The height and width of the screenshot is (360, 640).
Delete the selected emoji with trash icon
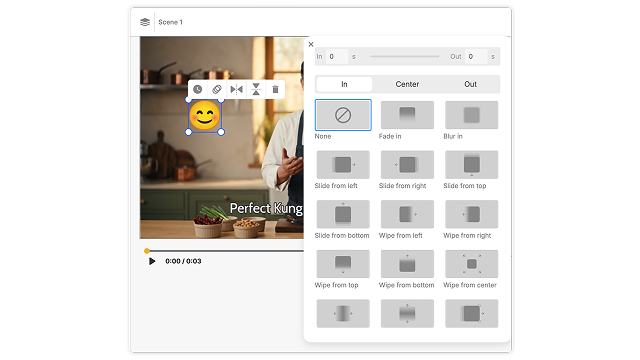click(x=276, y=89)
